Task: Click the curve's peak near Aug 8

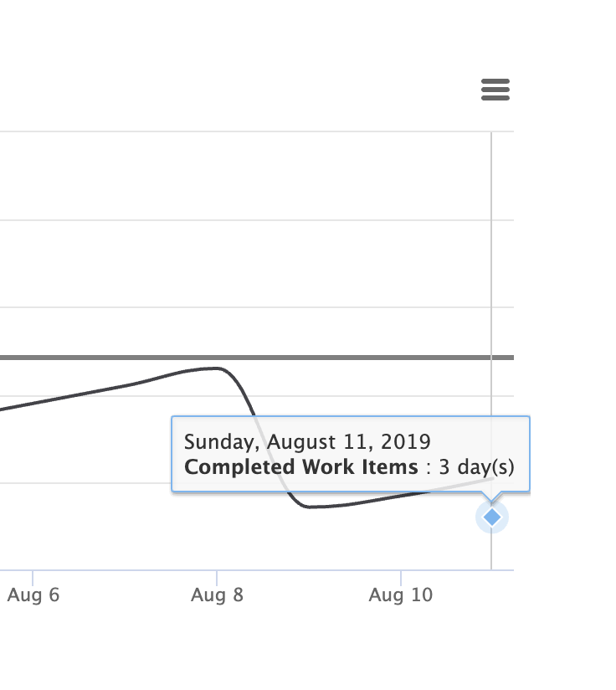Action: [214, 368]
